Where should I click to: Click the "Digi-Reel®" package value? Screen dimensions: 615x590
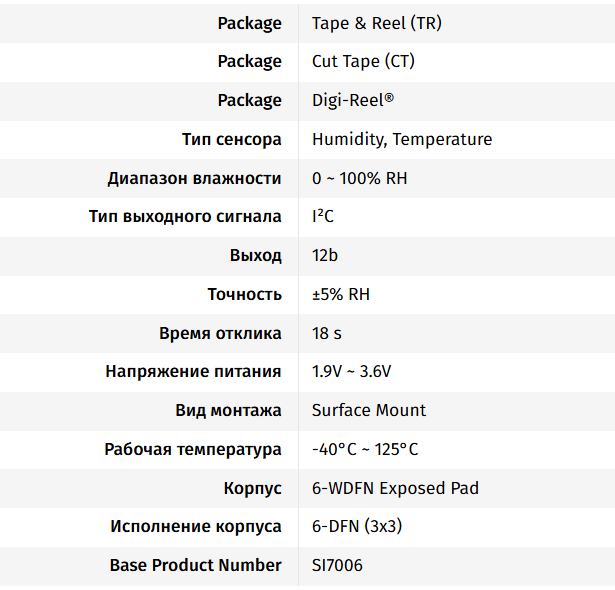pos(352,101)
